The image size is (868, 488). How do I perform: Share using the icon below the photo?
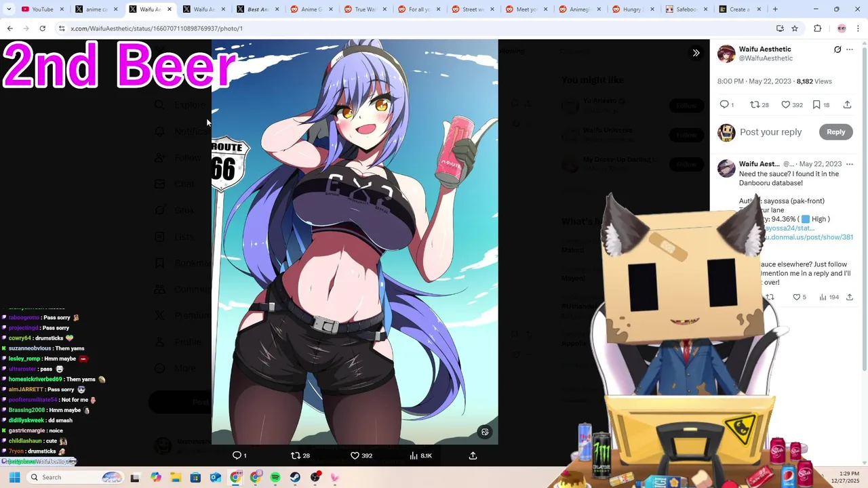tap(473, 455)
